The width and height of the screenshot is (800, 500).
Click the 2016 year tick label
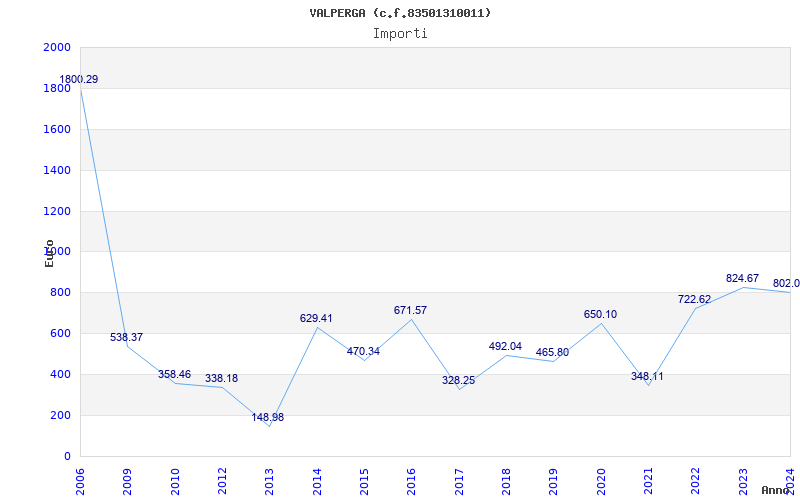tap(412, 481)
